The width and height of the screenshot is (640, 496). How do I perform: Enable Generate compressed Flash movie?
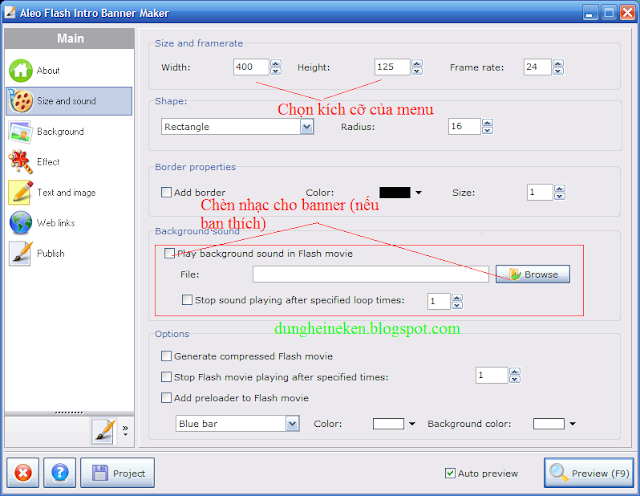166,356
